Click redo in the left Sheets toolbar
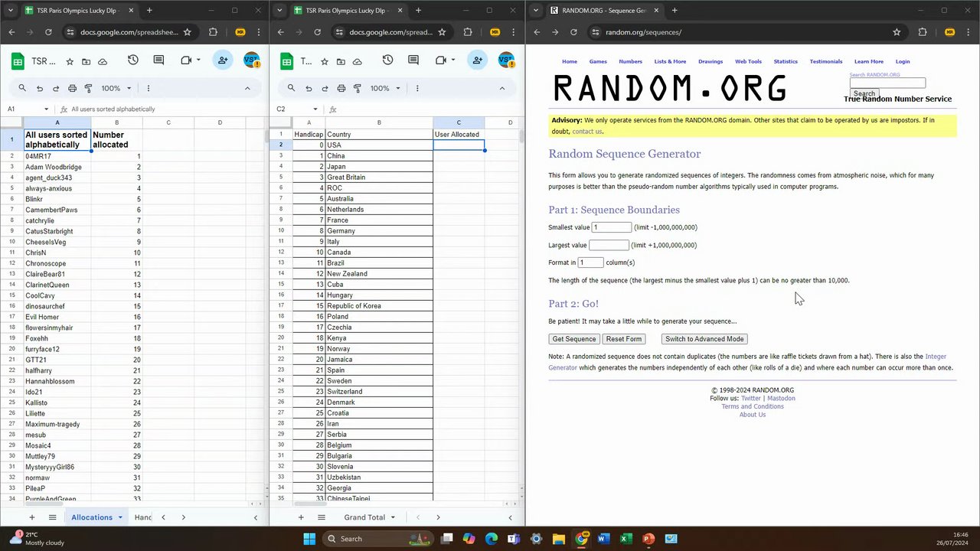Screen dimensions: 980x551 click(x=56, y=88)
